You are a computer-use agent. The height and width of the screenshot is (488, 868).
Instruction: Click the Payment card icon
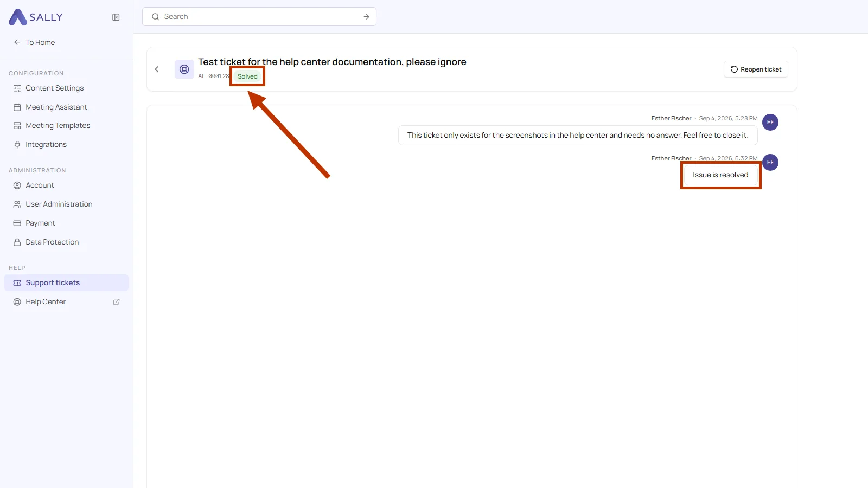pos(17,223)
